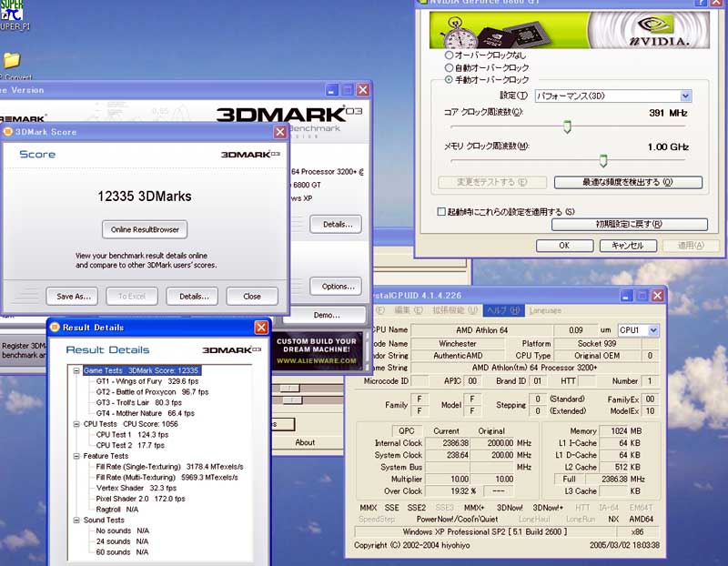This screenshot has width=728, height=566.
Task: Click the Code Name field Winchester
Action: point(458,344)
